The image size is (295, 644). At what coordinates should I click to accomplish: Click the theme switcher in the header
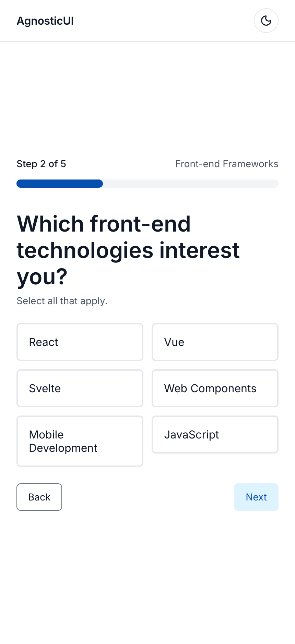(266, 21)
